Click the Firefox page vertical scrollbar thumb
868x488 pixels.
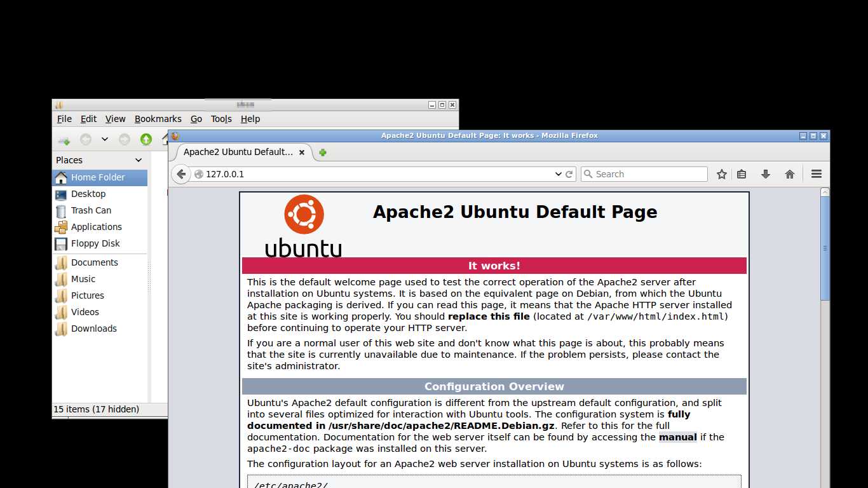pyautogui.click(x=825, y=248)
